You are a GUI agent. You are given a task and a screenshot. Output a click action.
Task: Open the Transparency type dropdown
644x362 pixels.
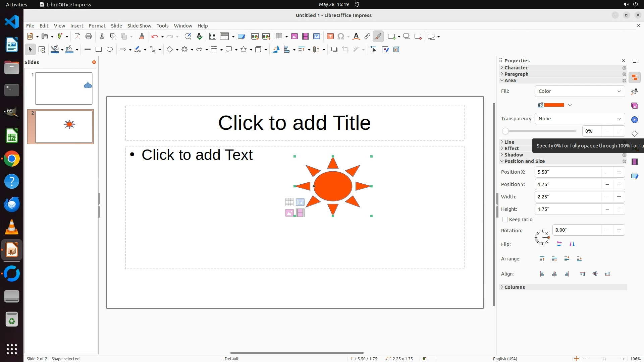pyautogui.click(x=580, y=119)
